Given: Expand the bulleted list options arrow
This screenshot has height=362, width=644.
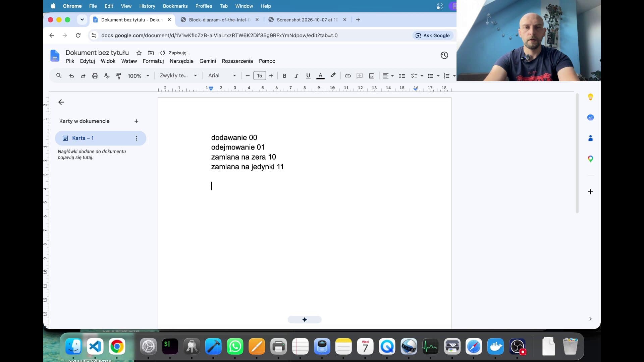Looking at the screenshot, I should pos(438,76).
